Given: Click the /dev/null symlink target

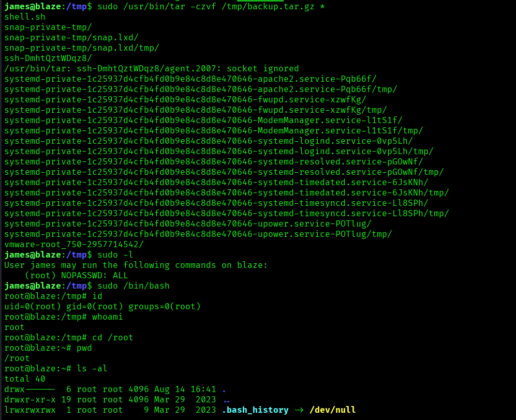Looking at the screenshot, I should tap(332, 410).
